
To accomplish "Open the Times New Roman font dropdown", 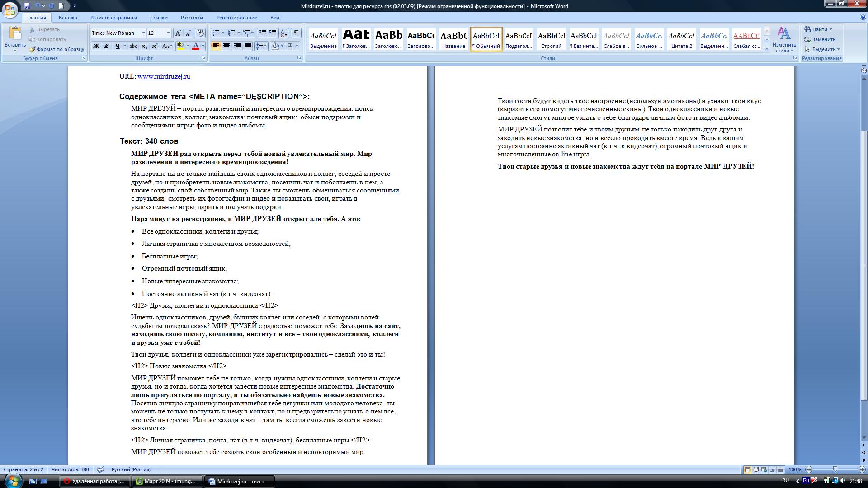I will coord(143,33).
